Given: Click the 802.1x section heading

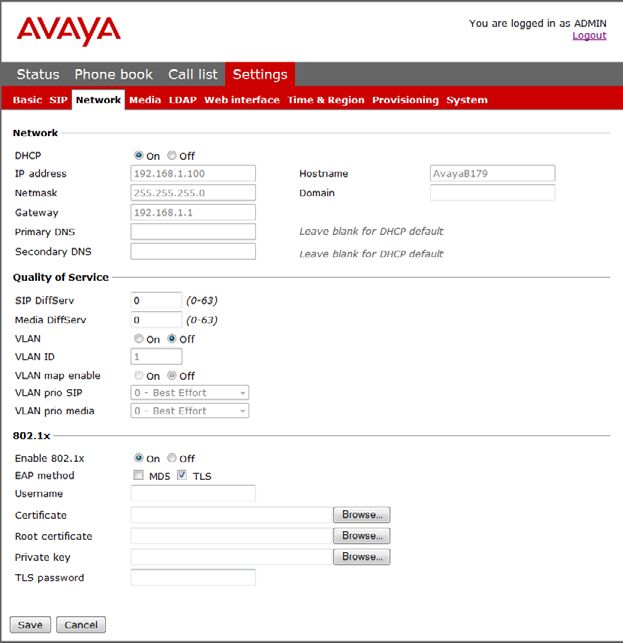Looking at the screenshot, I should click(x=32, y=436).
